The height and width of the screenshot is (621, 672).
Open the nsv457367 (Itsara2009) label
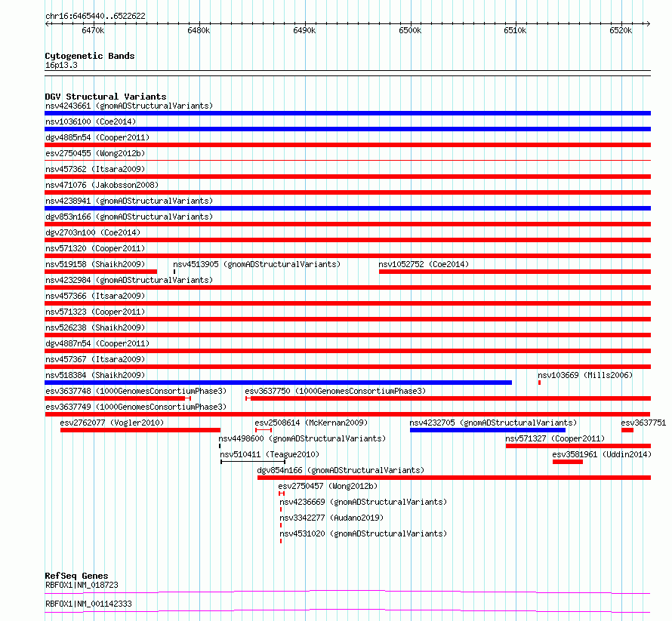pyautogui.click(x=95, y=359)
